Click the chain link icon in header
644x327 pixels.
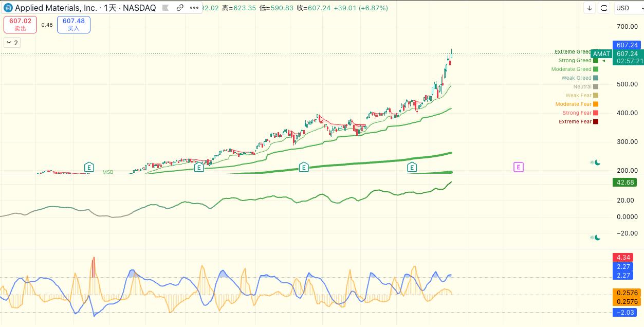(180, 8)
